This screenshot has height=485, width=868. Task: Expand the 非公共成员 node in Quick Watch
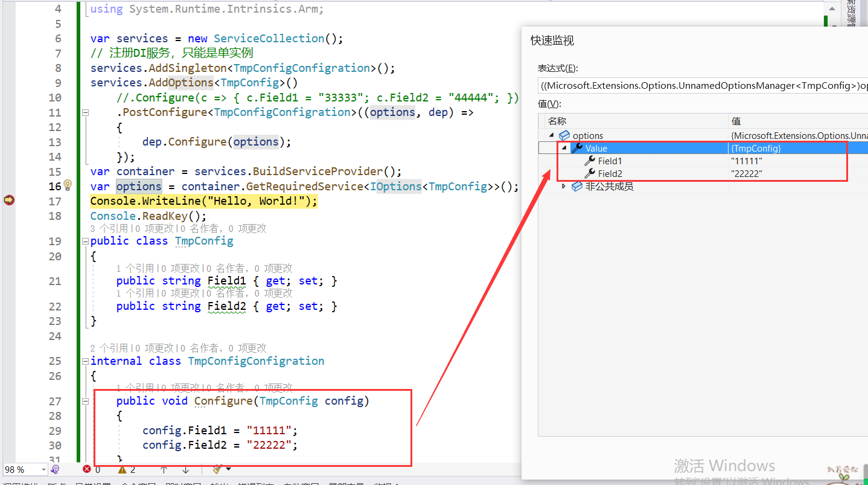(x=564, y=186)
